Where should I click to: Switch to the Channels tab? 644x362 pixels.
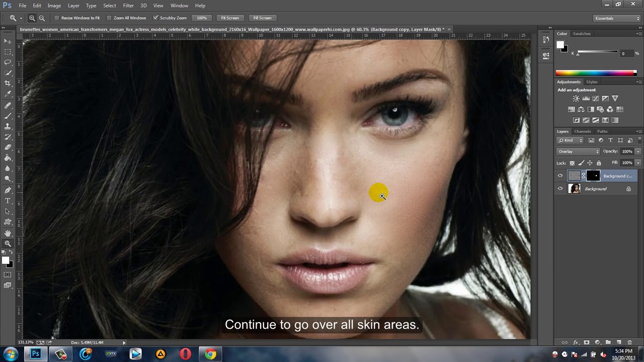583,132
